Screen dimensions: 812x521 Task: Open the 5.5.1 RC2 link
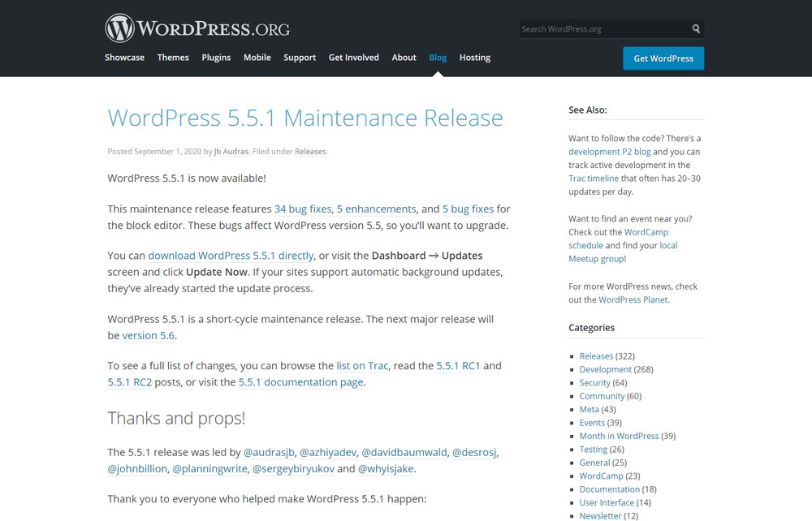click(129, 382)
